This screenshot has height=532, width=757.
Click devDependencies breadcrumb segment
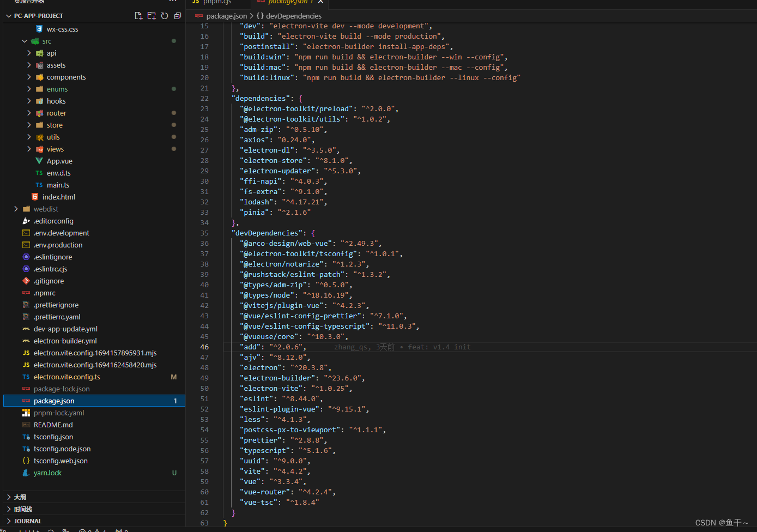click(x=294, y=16)
